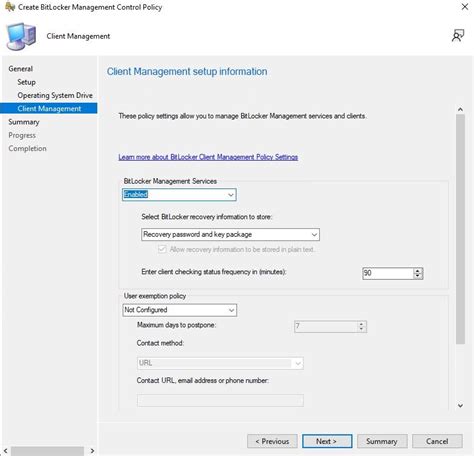Select General in the wizard navigation
The width and height of the screenshot is (474, 456).
click(x=21, y=69)
